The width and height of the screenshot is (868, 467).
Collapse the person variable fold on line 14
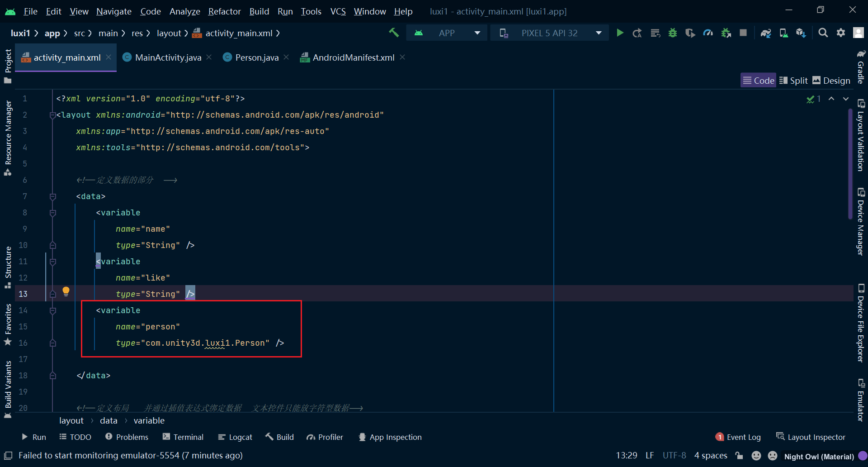pos(53,311)
